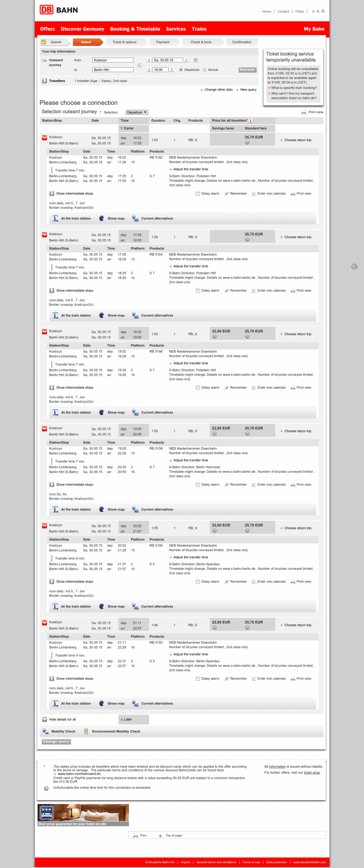Show map for the 16:02 connection
Image resolution: width=364 pixels, height=868 pixels.
point(112,218)
